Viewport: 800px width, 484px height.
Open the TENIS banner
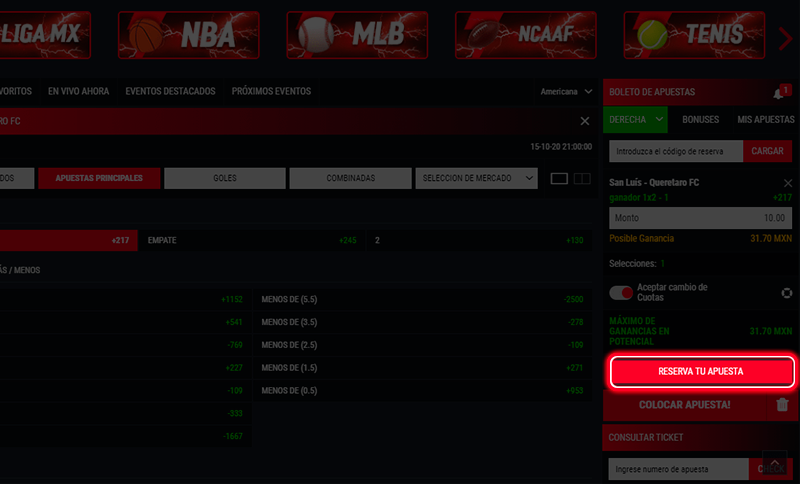[694, 35]
